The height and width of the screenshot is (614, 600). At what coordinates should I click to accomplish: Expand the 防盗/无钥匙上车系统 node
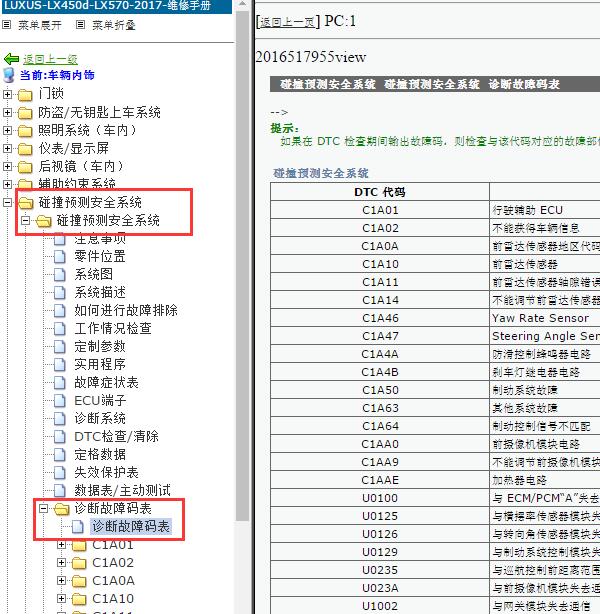click(x=7, y=112)
